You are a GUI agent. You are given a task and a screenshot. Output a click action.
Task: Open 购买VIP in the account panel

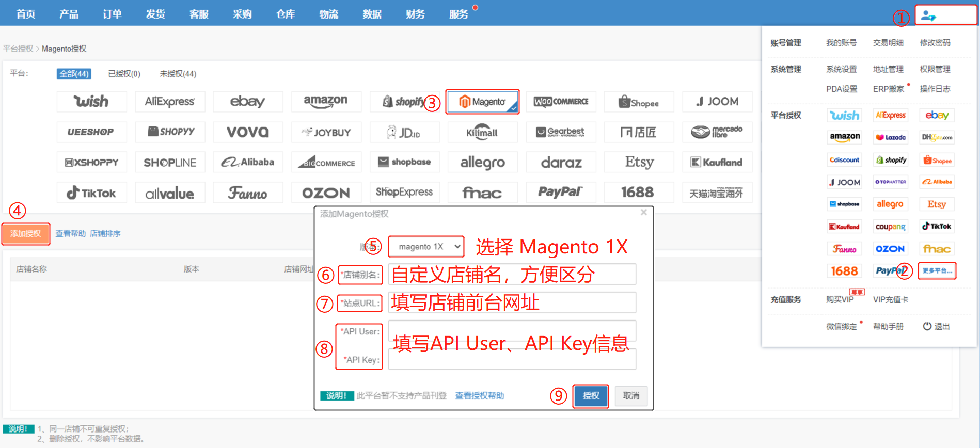pyautogui.click(x=840, y=299)
